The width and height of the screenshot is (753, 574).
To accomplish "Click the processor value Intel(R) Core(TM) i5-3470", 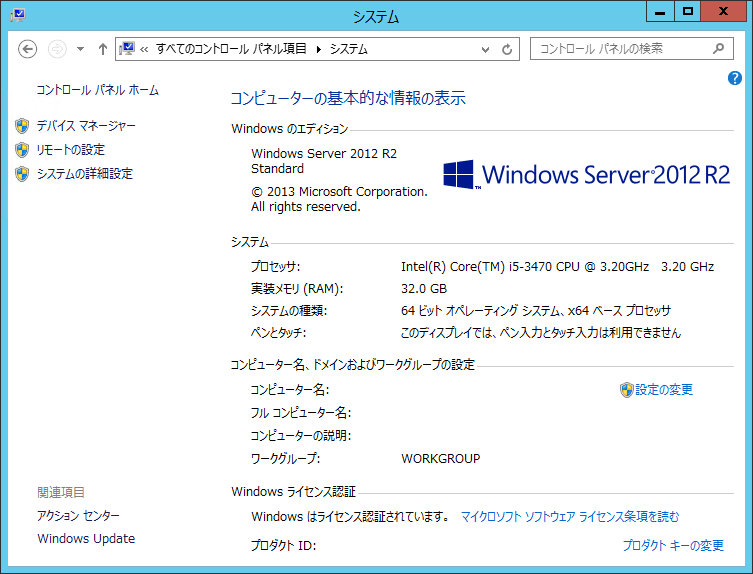I will click(x=558, y=267).
